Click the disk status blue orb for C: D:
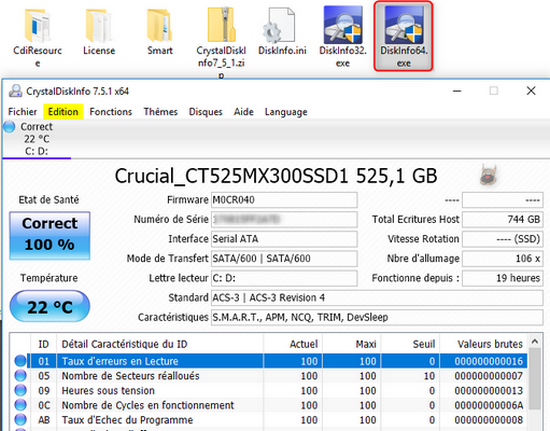 coord(9,127)
